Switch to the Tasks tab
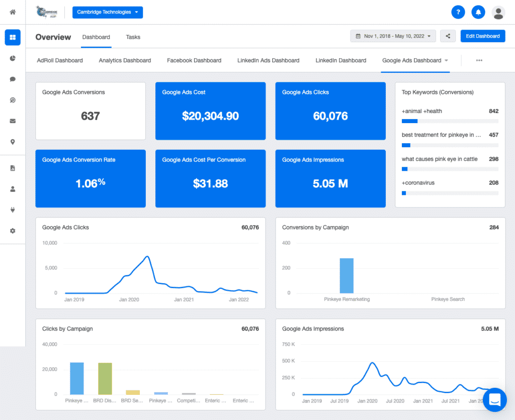 click(x=133, y=37)
